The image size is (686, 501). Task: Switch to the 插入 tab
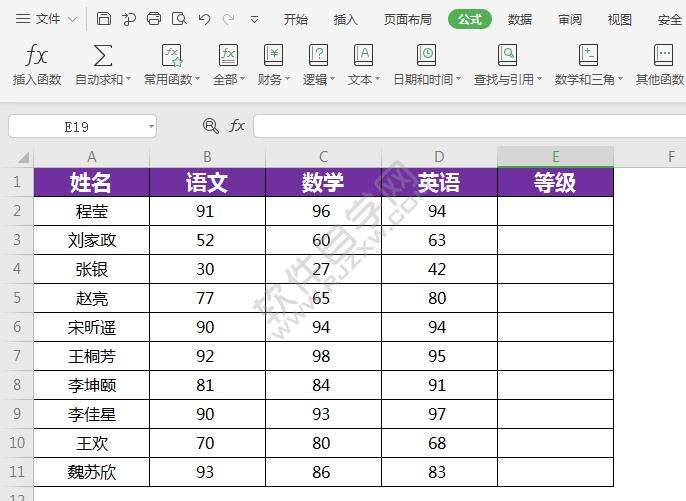point(346,19)
